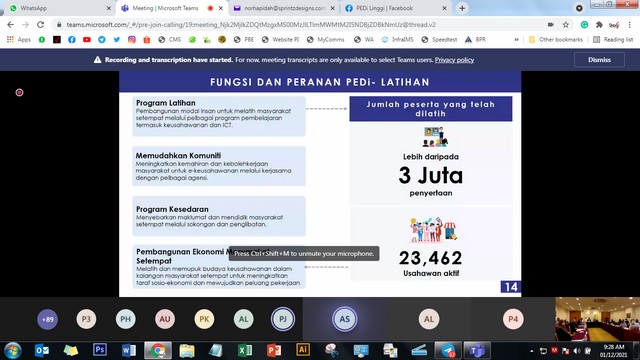Select the P4 participant avatar
640x360 pixels.
pyautogui.click(x=513, y=319)
